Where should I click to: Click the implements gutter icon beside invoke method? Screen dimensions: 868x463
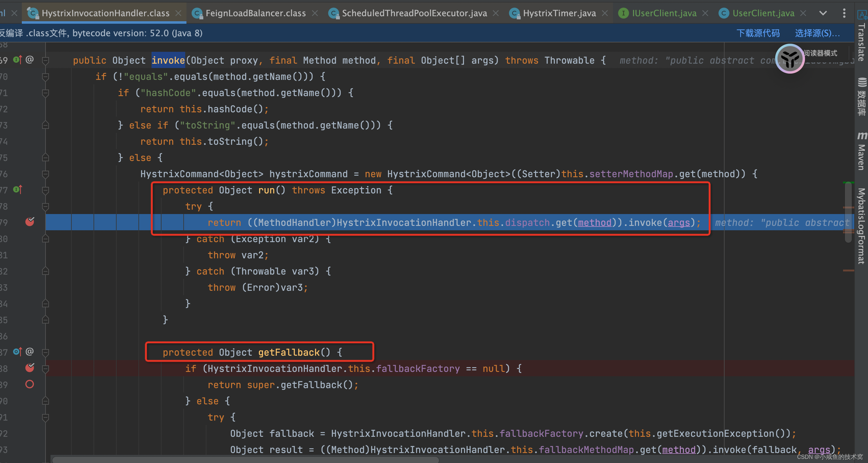click(17, 60)
